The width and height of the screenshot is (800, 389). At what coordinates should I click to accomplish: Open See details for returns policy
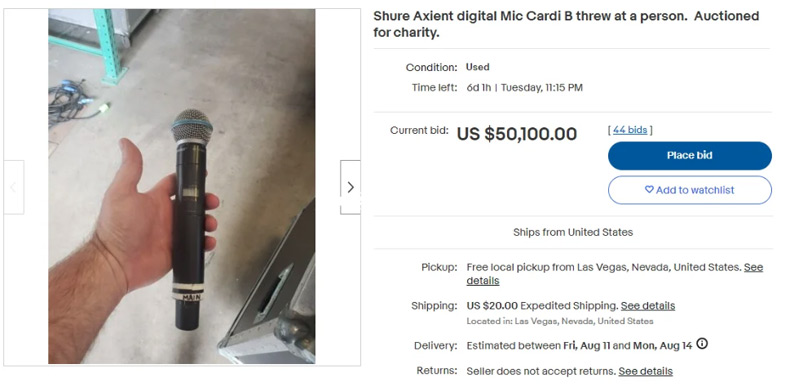pyautogui.click(x=645, y=371)
